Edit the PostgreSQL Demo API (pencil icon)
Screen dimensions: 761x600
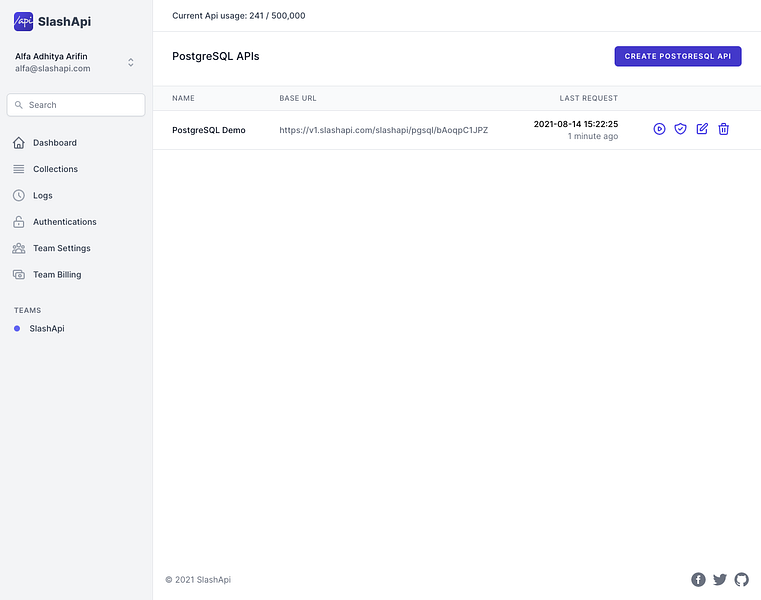(x=702, y=129)
